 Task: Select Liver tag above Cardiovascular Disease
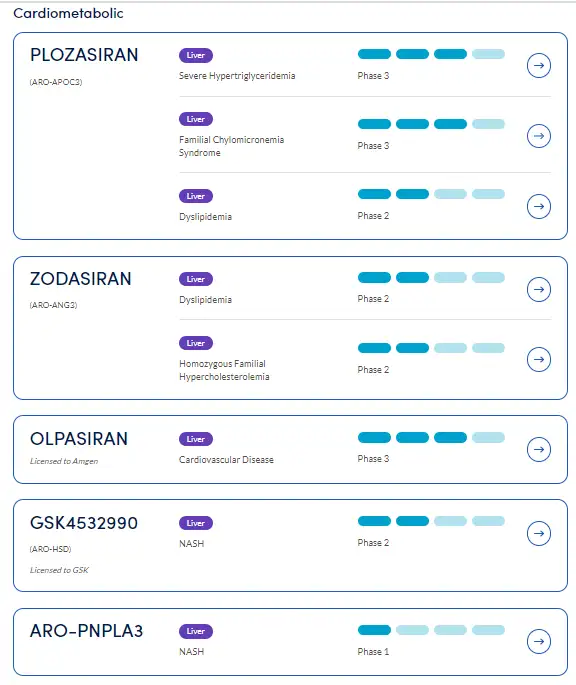click(196, 439)
